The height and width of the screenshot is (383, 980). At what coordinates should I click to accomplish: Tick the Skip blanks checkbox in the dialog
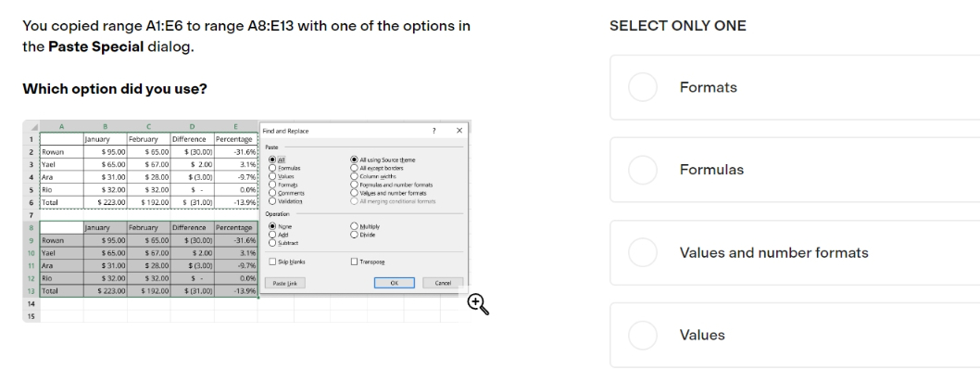[x=272, y=262]
